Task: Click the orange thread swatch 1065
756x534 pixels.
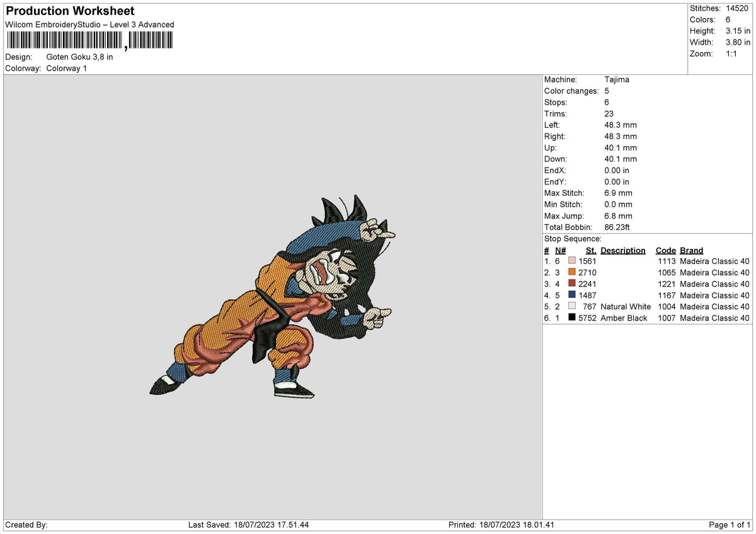Action: (x=572, y=272)
